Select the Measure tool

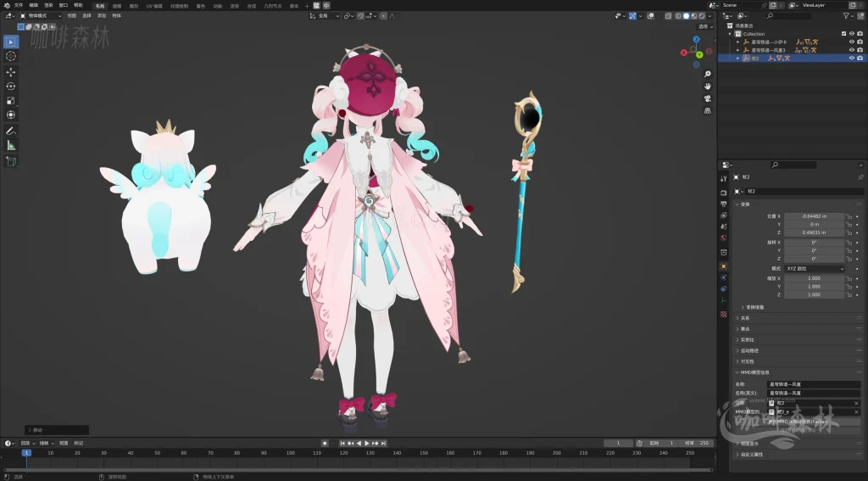(10, 145)
